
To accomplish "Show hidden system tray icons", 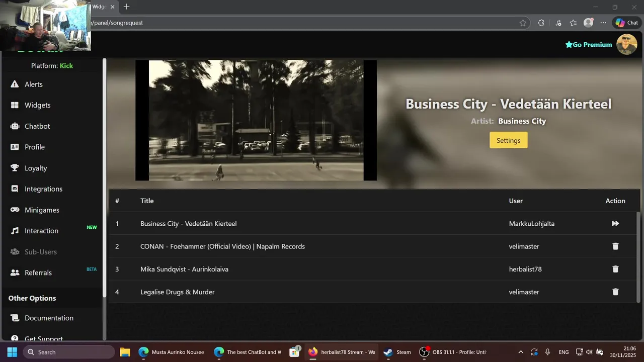I will click(521, 352).
